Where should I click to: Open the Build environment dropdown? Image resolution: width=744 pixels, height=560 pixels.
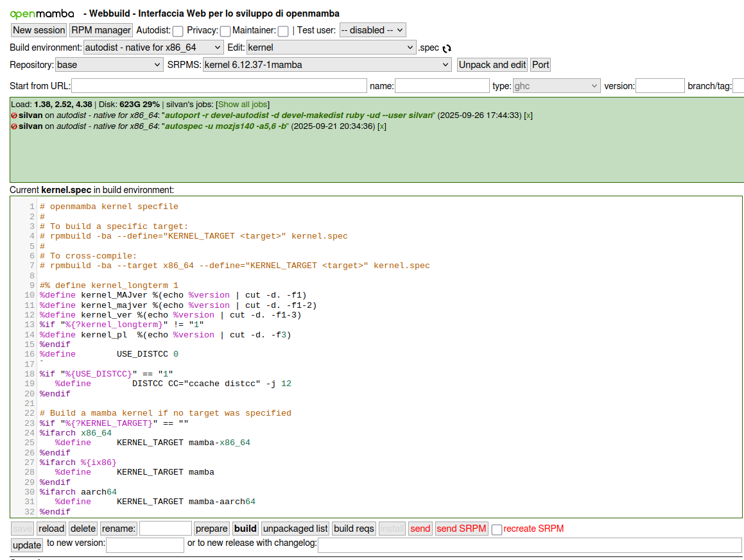tap(153, 47)
